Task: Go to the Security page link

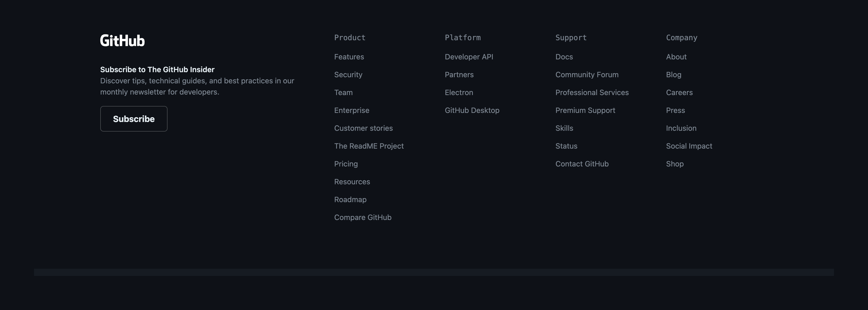Action: tap(348, 75)
